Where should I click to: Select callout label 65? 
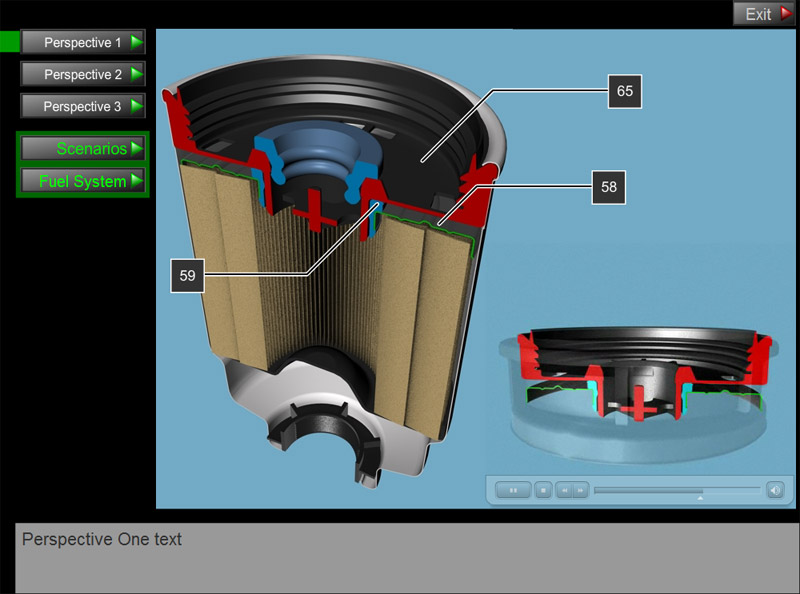point(625,91)
